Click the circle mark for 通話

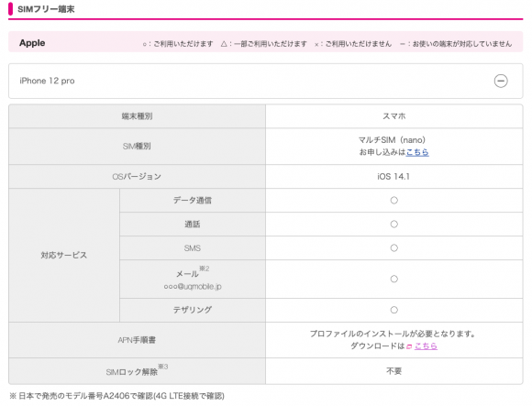393,224
